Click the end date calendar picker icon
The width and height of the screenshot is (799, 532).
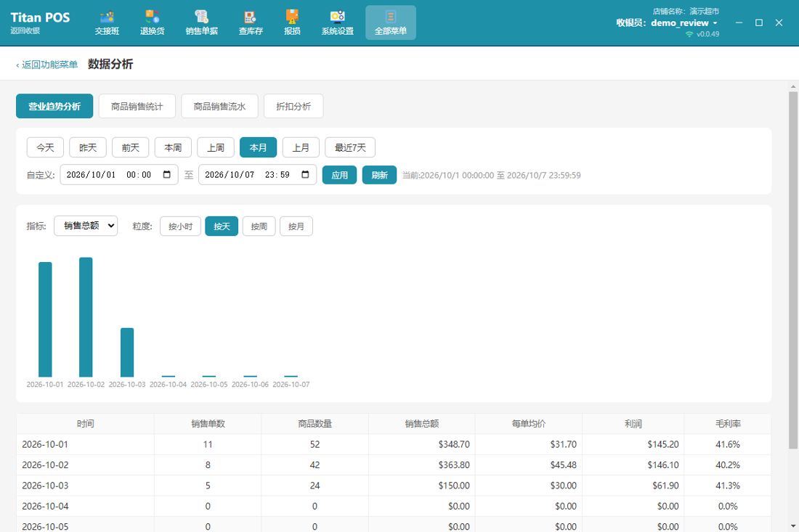click(x=305, y=175)
